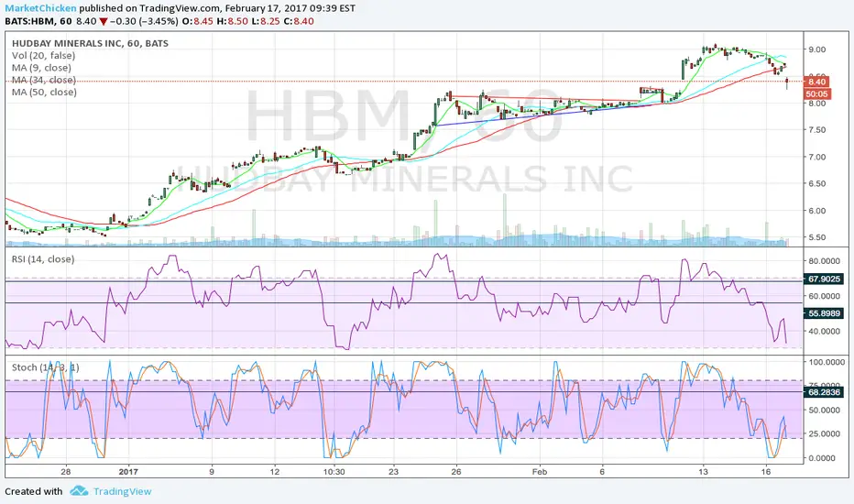The width and height of the screenshot is (854, 504).
Task: Click the 67.9025 RSI level tag
Action: coord(824,279)
